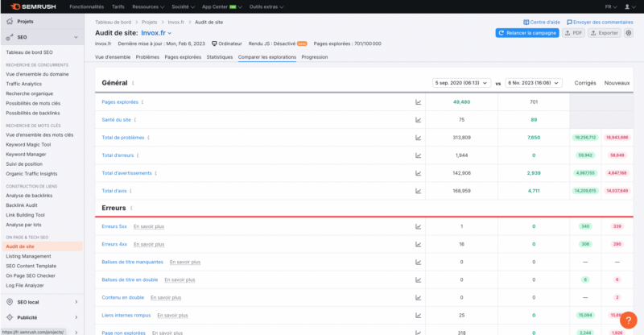Open Log File Analyzer in sidebar
Viewport: 644px width, 335px height.
(25, 285)
